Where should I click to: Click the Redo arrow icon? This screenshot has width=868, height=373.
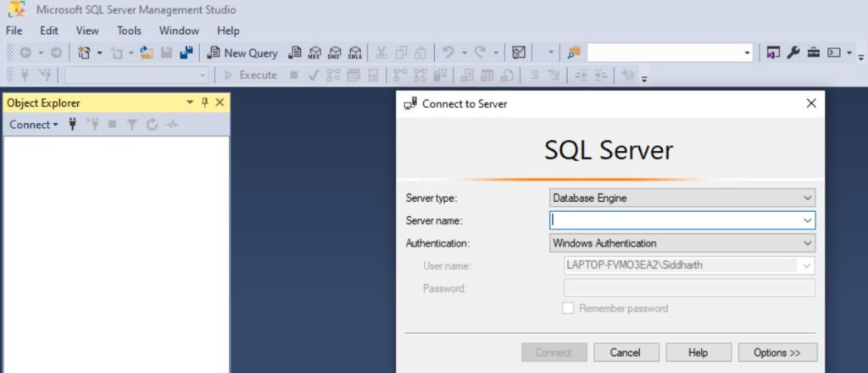pyautogui.click(x=480, y=53)
